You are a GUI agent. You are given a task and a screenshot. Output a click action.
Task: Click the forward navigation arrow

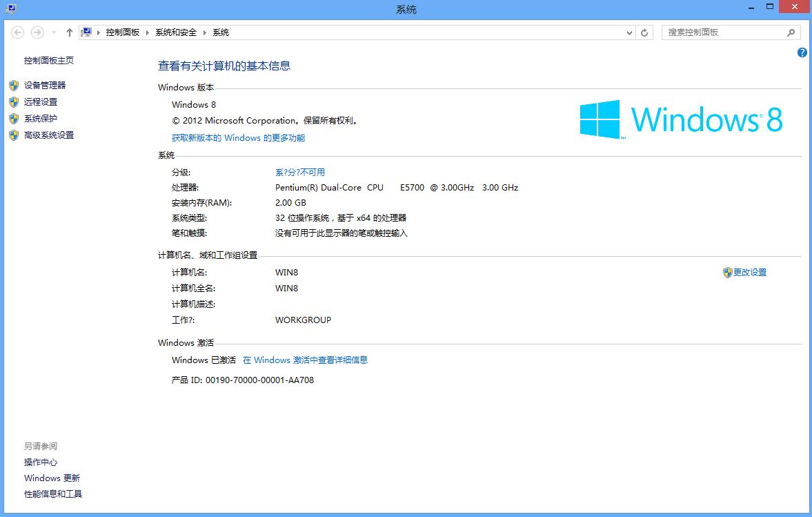coord(37,32)
